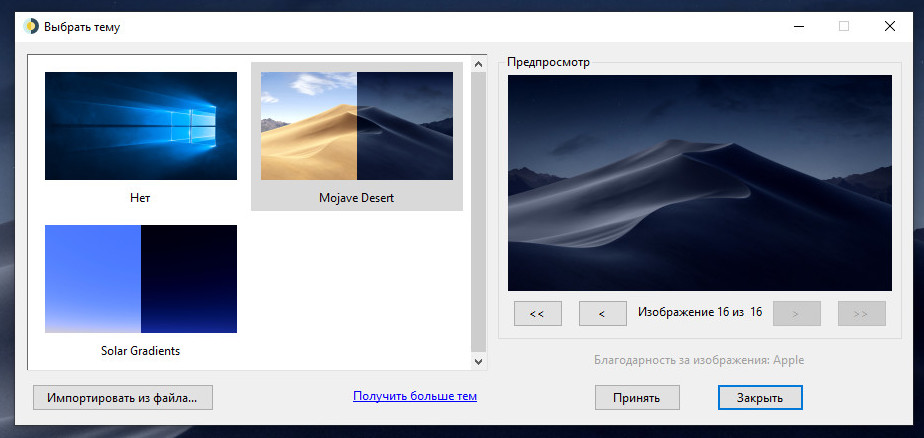The width and height of the screenshot is (924, 438).
Task: Click the theme list scrollbar up arrow
Action: pyautogui.click(x=477, y=64)
